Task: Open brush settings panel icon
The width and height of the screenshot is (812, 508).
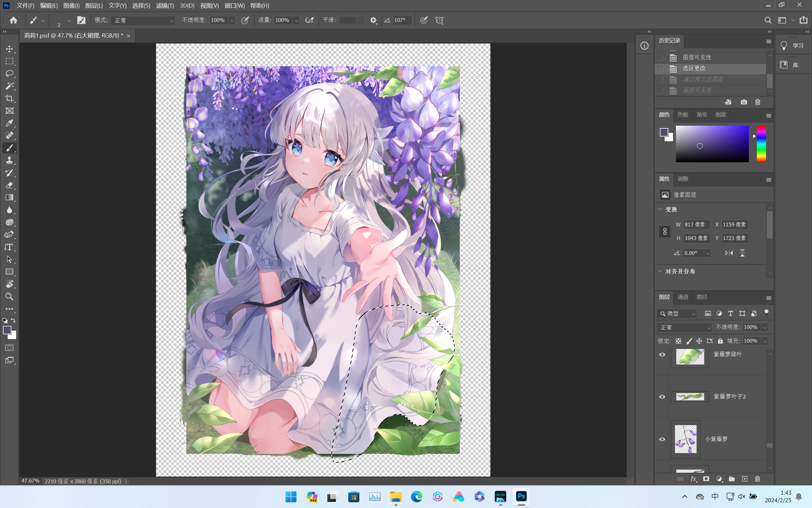Action: point(81,20)
